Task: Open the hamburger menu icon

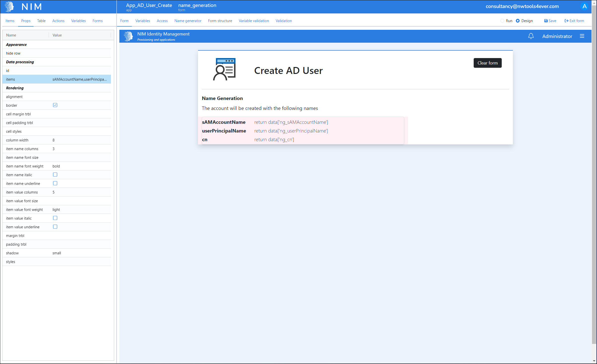Action: [582, 36]
